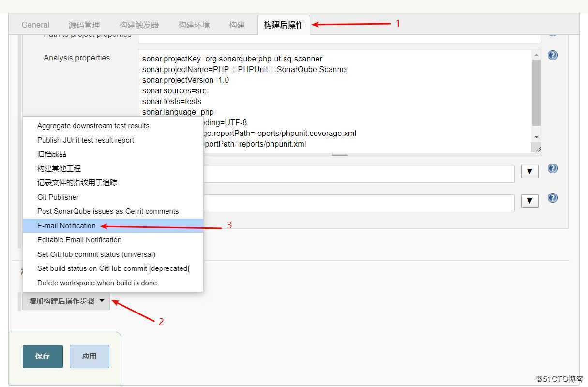588x387 pixels.
Task: Click the Analysis properties scrollbar thumb
Action: point(536,93)
